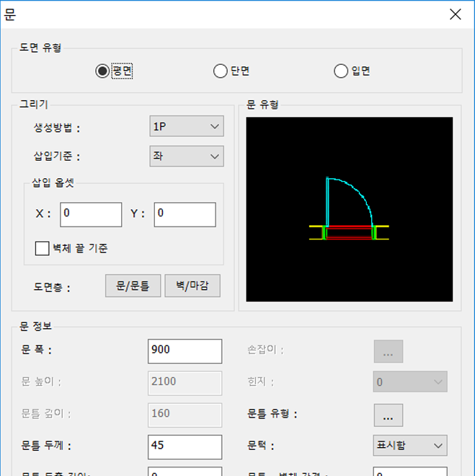Expand the 삽입기준 dropdown showing 좌
The height and width of the screenshot is (476, 475).
[x=187, y=156]
